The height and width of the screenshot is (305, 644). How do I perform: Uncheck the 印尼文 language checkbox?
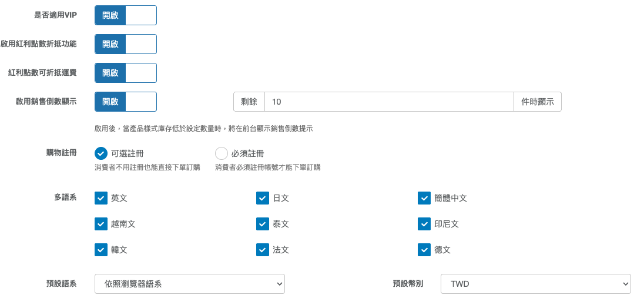pyautogui.click(x=424, y=224)
